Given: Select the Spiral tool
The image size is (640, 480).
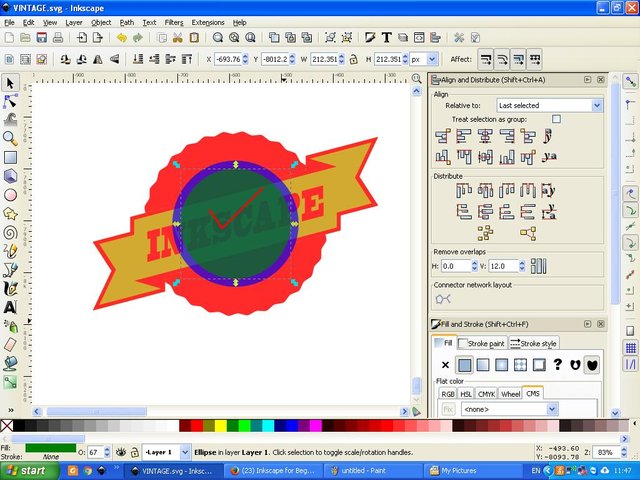Looking at the screenshot, I should [x=10, y=233].
